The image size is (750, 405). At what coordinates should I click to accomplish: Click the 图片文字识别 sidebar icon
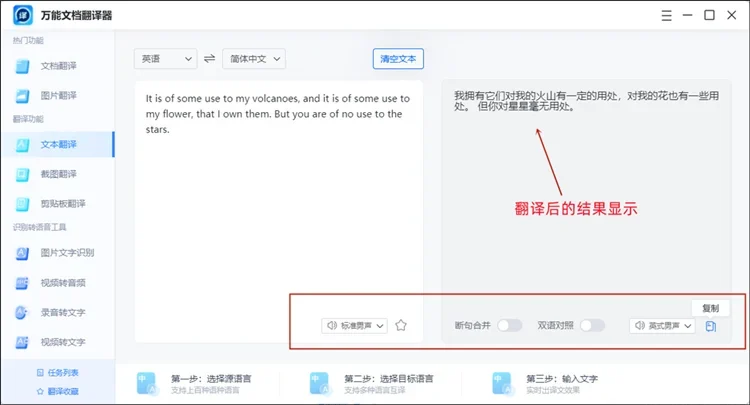coord(22,253)
